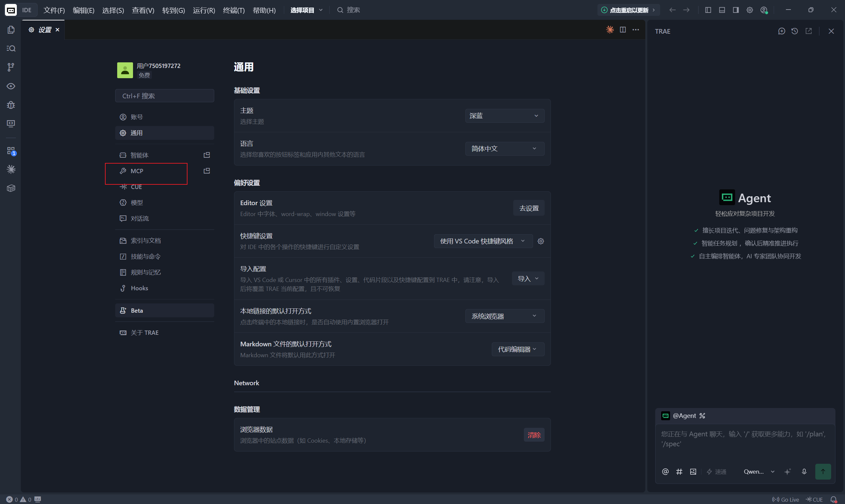Viewport: 845px width, 504px height.
Task: Start a new chat in TRAE panel
Action: [x=782, y=31]
